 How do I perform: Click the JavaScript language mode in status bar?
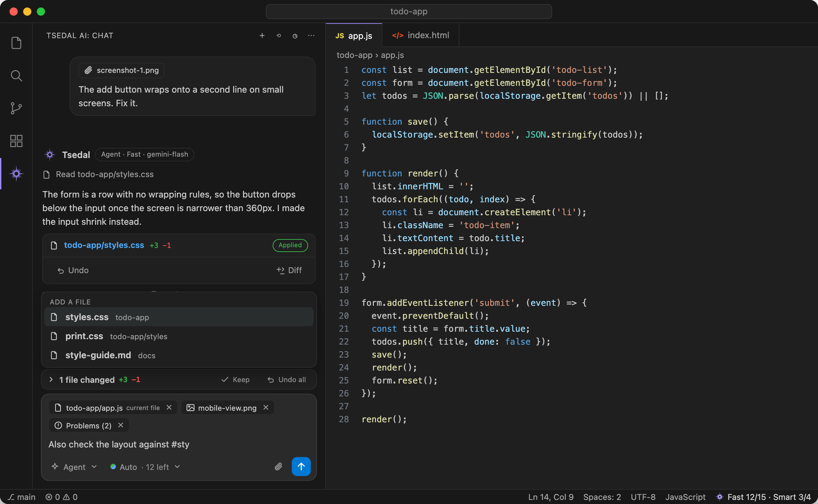click(x=685, y=497)
